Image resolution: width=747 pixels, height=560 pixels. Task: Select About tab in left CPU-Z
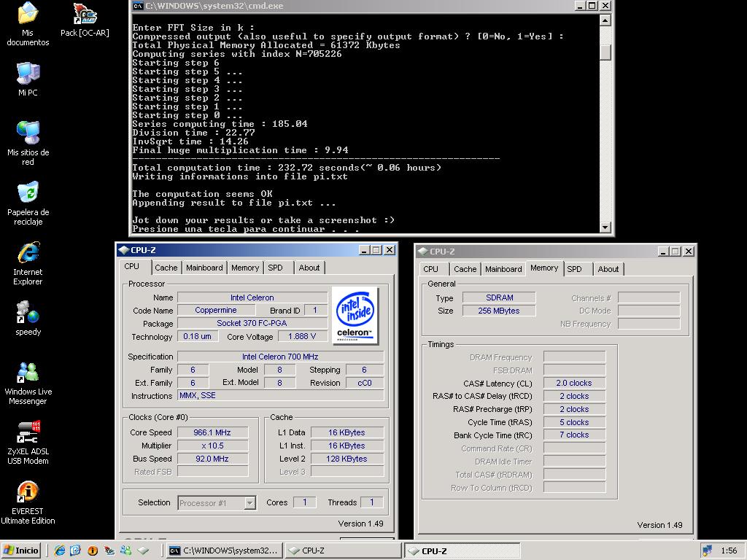pos(309,268)
